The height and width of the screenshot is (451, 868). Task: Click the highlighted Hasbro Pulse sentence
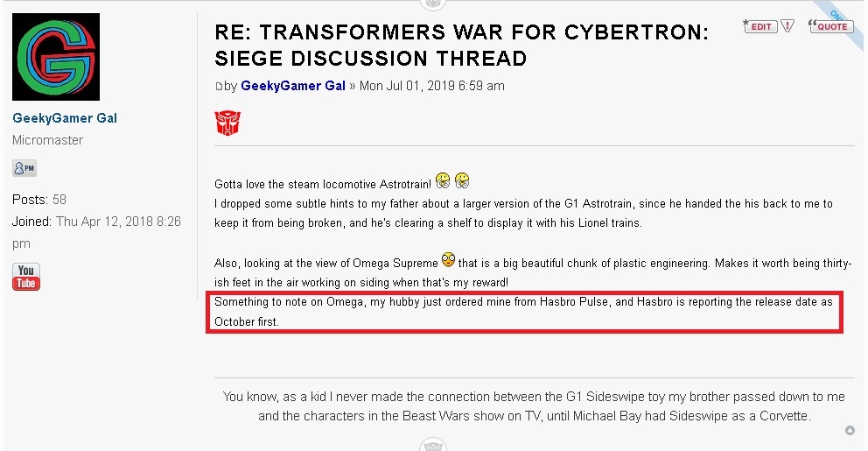tap(523, 311)
